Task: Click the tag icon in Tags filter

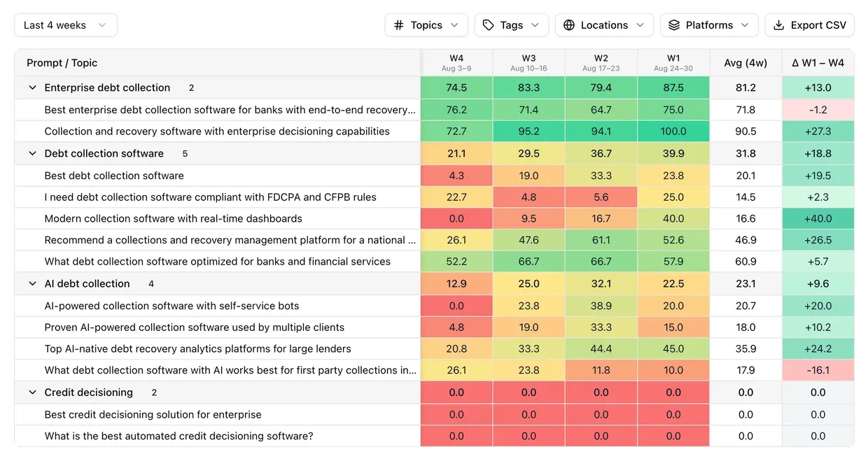Action: pos(489,25)
